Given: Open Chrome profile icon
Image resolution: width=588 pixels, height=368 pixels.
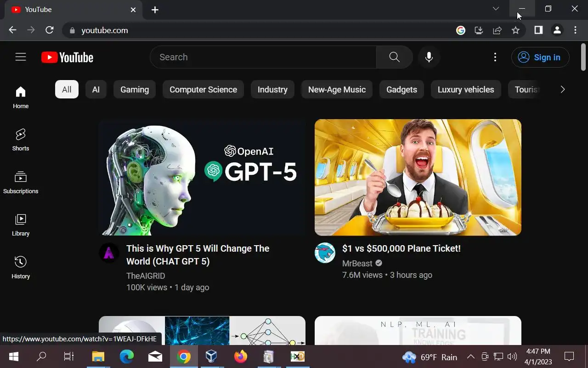Looking at the screenshot, I should (x=557, y=30).
